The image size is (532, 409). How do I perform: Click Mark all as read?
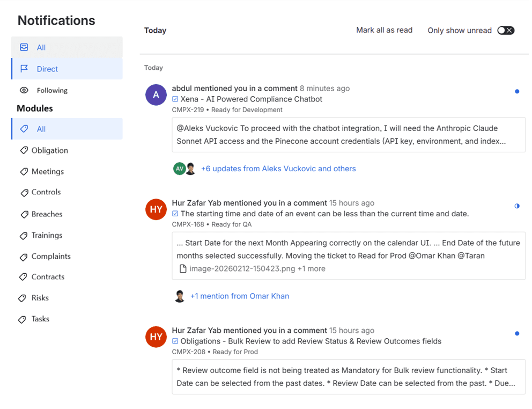384,30
